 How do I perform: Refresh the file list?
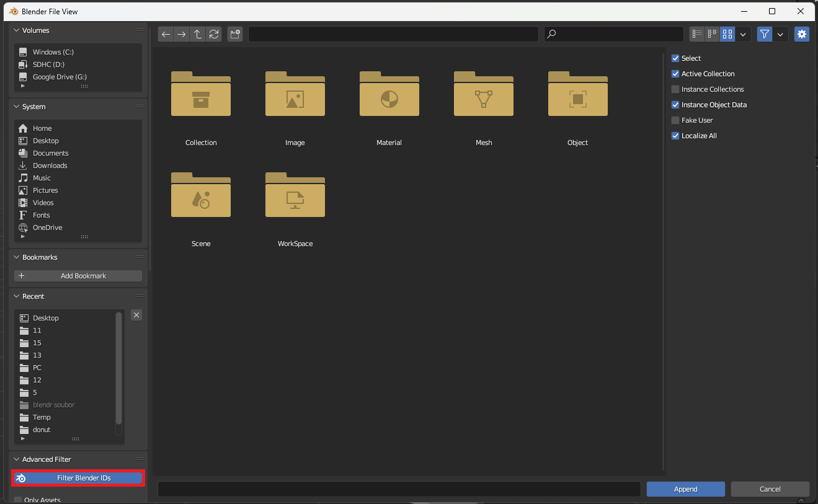[214, 35]
